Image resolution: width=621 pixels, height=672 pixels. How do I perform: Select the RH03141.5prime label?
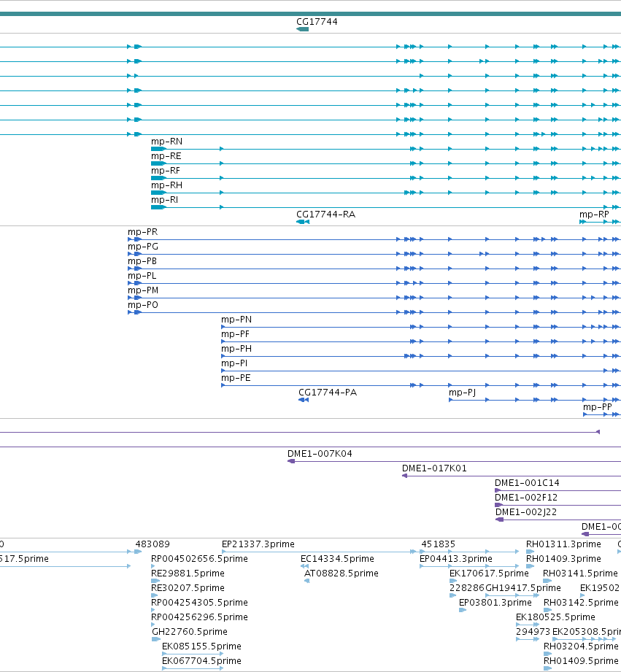580,573
